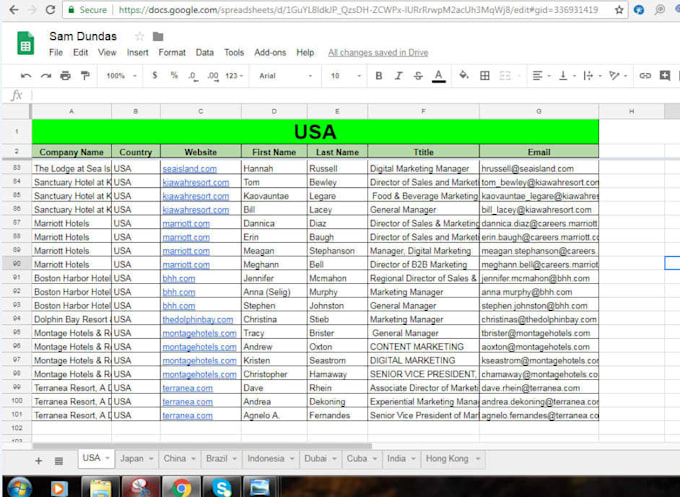680x497 pixels.
Task: Open the Format menu
Action: point(172,52)
